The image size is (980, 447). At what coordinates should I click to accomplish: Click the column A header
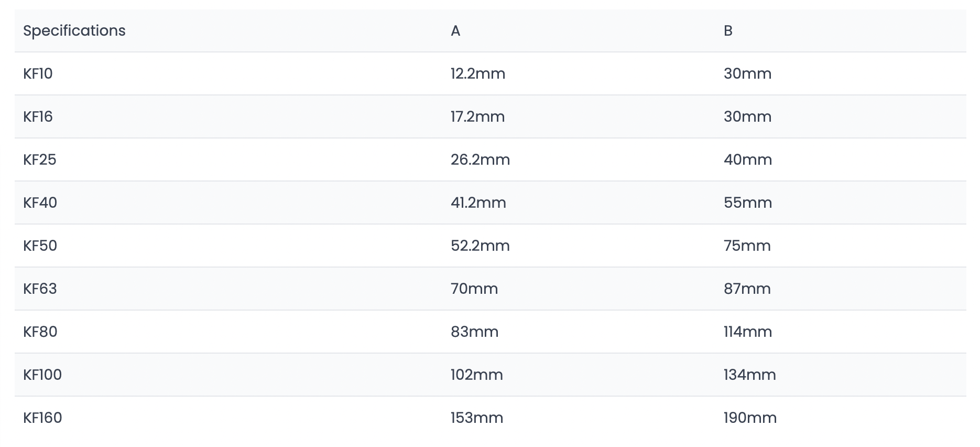pyautogui.click(x=455, y=31)
